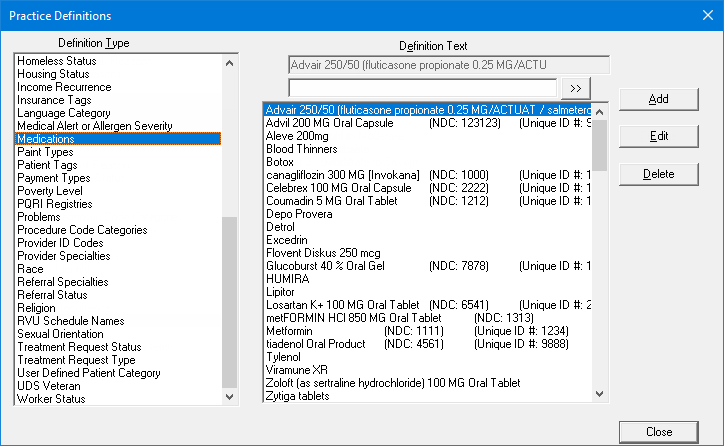Select Flovent Diskus 250 mcg
This screenshot has width=724, height=446.
[x=428, y=253]
